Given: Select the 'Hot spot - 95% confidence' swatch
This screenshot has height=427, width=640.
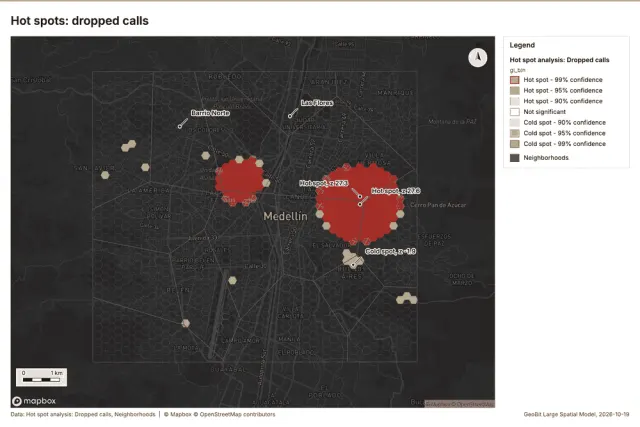Looking at the screenshot, I should pyautogui.click(x=515, y=90).
